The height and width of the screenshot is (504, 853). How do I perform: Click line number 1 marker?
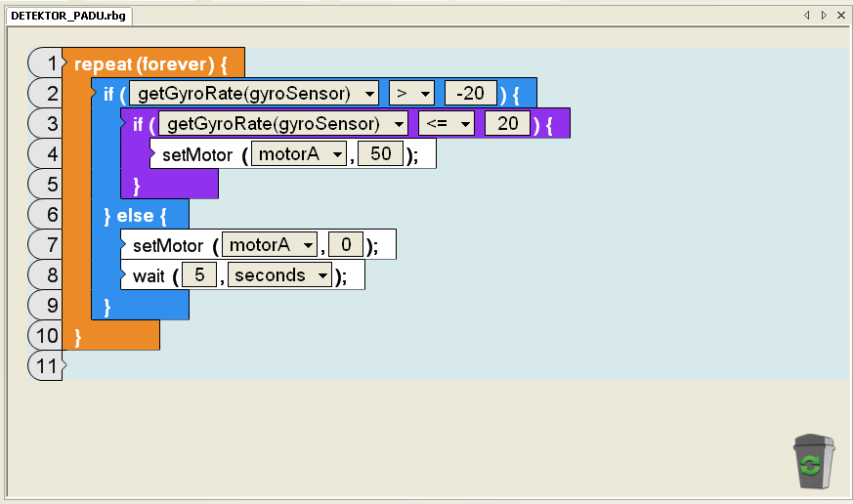click(x=47, y=63)
